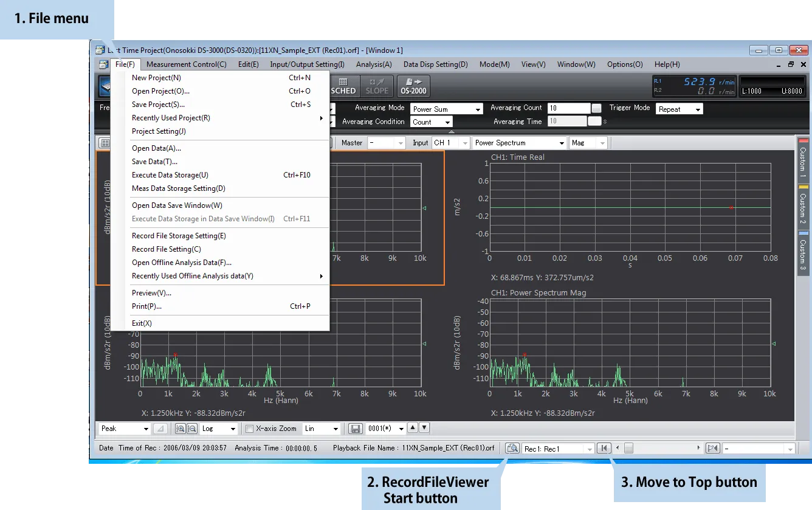This screenshot has height=510, width=812.
Task: Click the zoom in magnifier icon
Action: [x=180, y=429]
